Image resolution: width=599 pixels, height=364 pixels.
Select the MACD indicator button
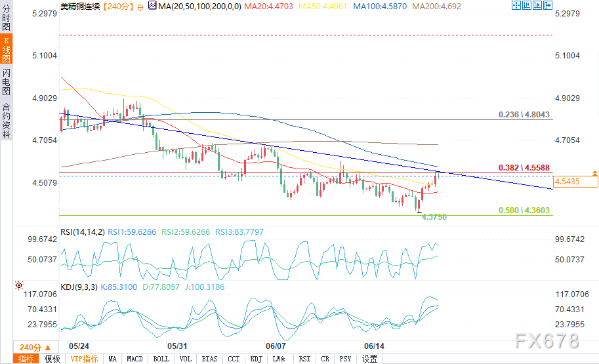[134, 359]
